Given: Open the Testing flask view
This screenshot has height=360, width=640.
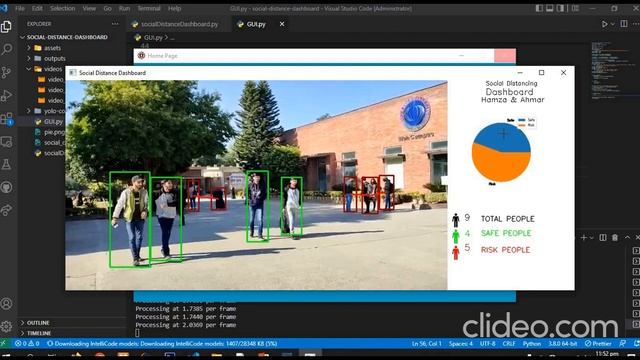Looking at the screenshot, I should click(x=6, y=164).
